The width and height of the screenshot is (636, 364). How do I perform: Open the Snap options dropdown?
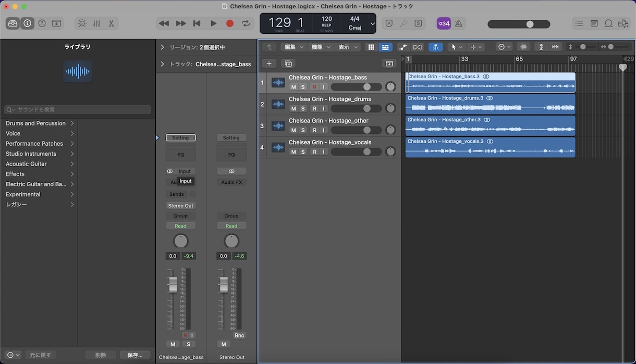(x=504, y=47)
